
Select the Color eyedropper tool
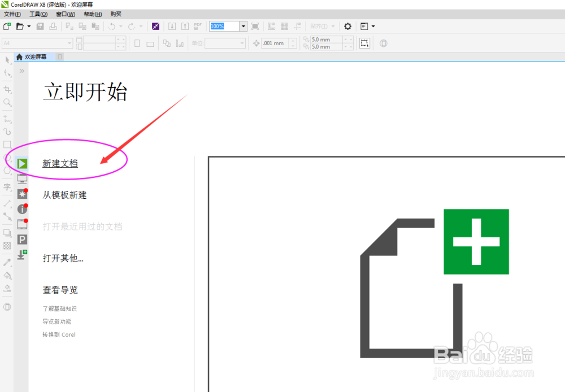coord(7,262)
